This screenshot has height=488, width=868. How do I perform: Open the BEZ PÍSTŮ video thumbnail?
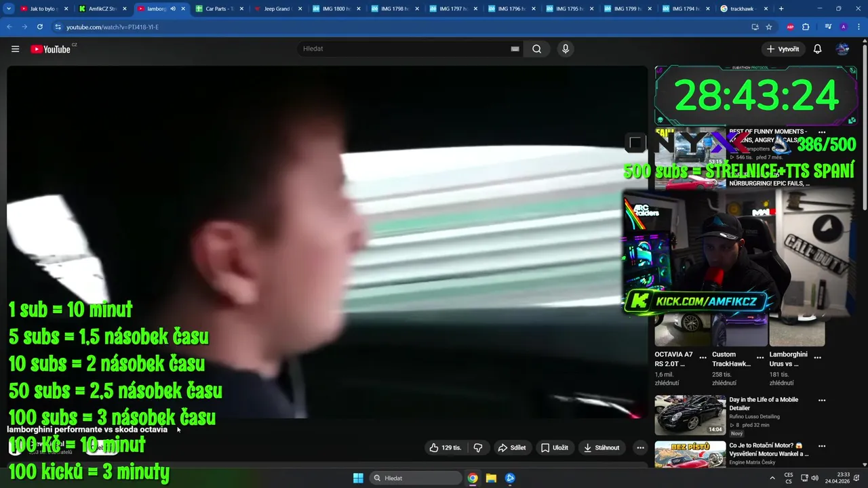coord(690,455)
